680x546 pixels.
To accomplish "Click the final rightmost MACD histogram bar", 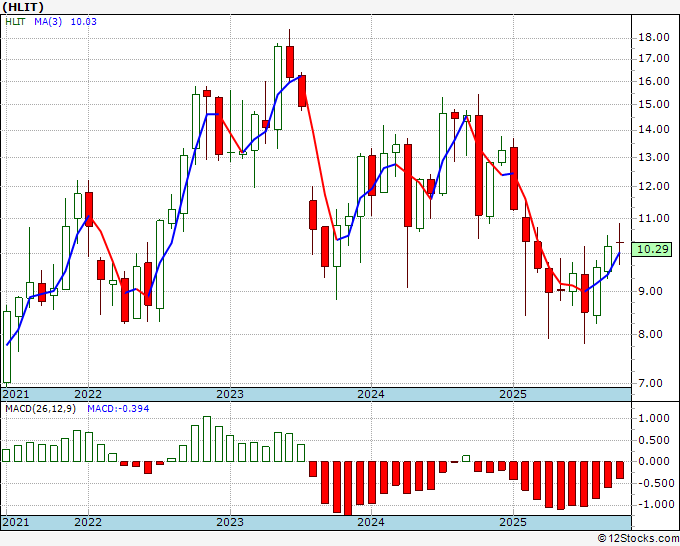I will tap(620, 470).
